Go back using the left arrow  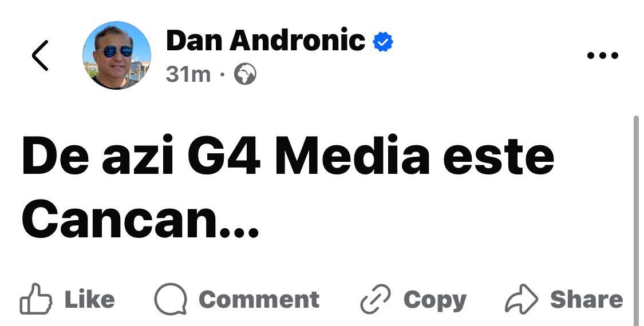[x=40, y=55]
